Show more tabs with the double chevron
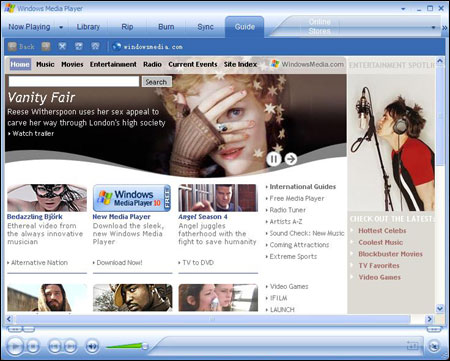The image size is (450, 361). click(x=444, y=28)
